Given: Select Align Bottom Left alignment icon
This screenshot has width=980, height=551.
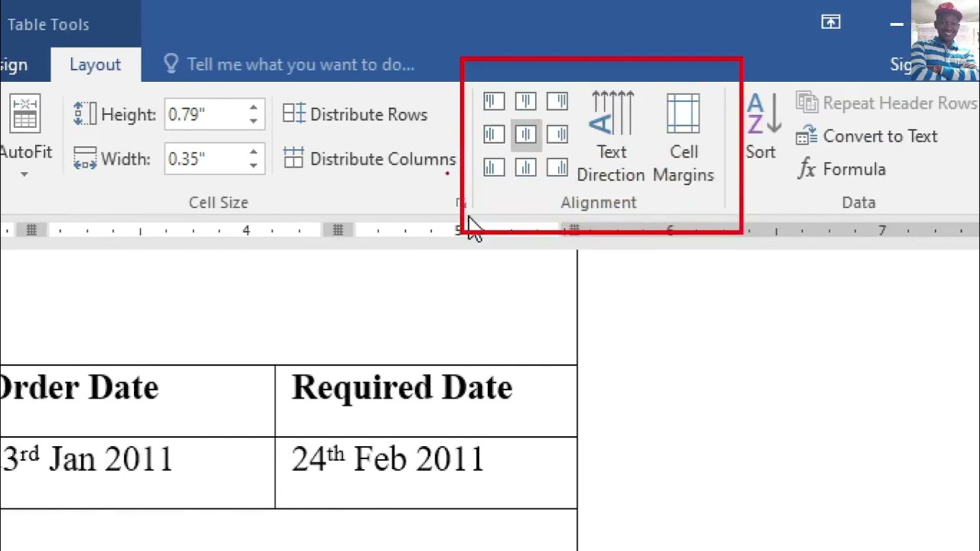Looking at the screenshot, I should coord(494,167).
